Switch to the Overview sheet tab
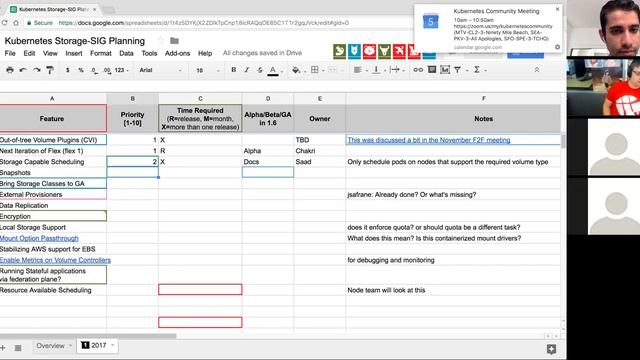The image size is (640, 360). (x=50, y=346)
